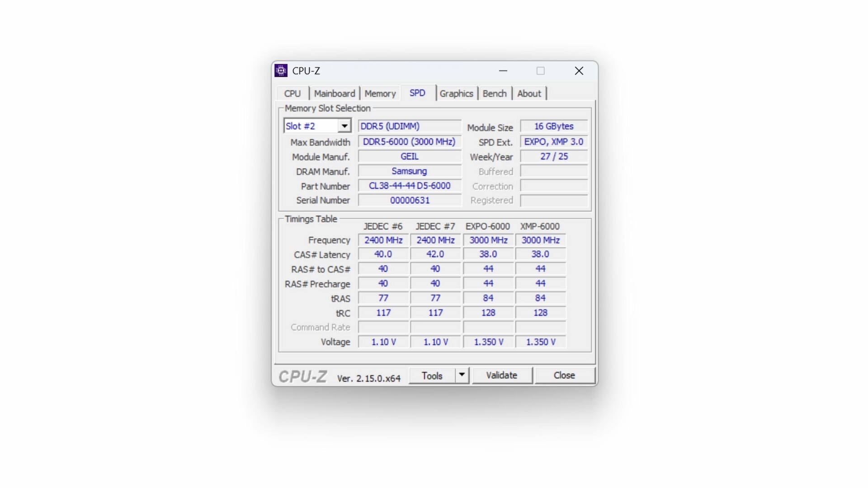Click the SPD Ext. field showing EXPO, XMP 3.0
The width and height of the screenshot is (868, 488).
(553, 142)
